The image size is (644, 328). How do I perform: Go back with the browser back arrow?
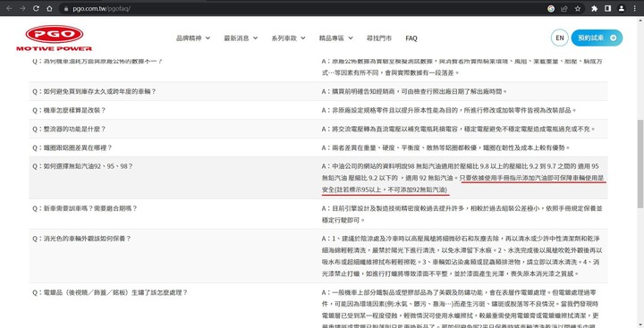tap(9, 8)
